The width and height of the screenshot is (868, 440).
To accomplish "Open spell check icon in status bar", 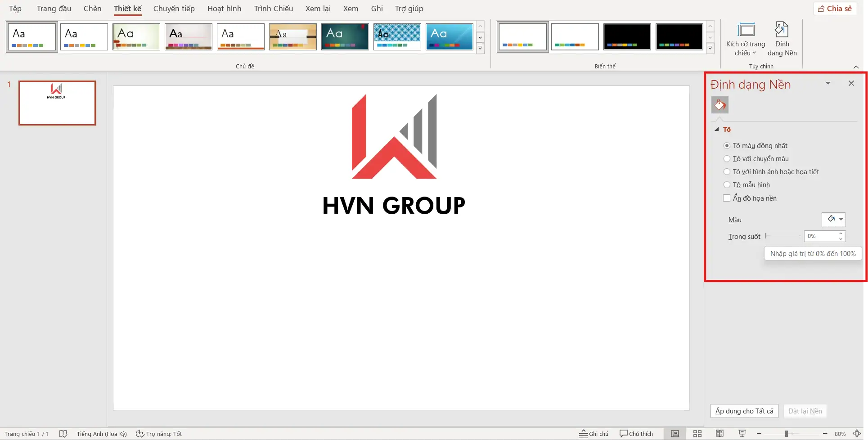I will click(x=63, y=434).
